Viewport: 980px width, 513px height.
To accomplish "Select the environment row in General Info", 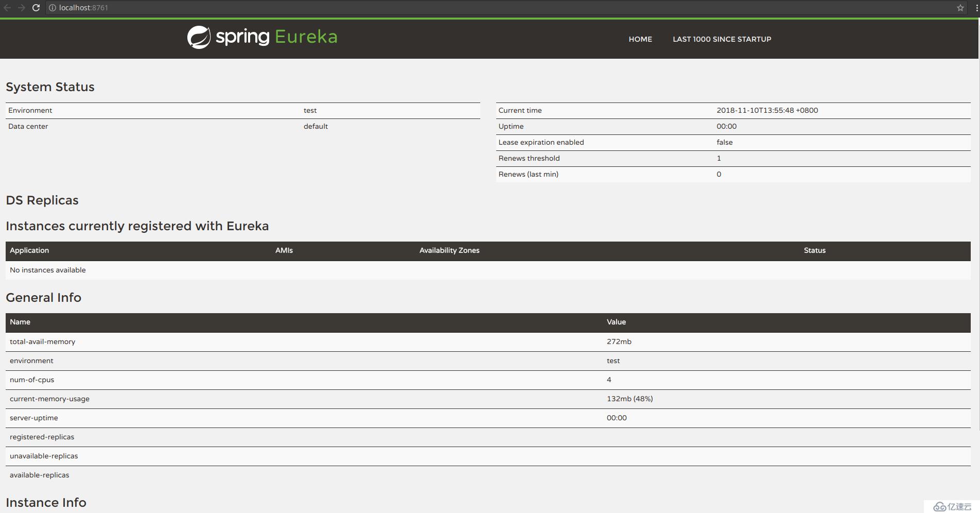I will click(488, 361).
